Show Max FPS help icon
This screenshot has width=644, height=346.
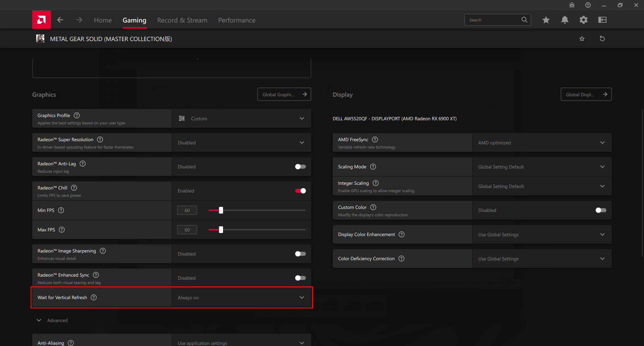(62, 230)
